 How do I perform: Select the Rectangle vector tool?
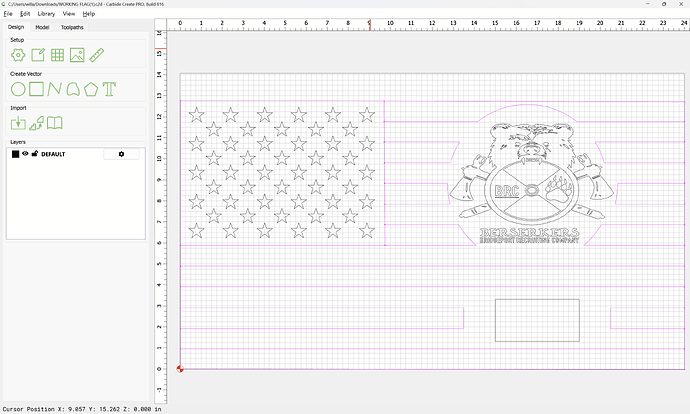pyautogui.click(x=36, y=89)
